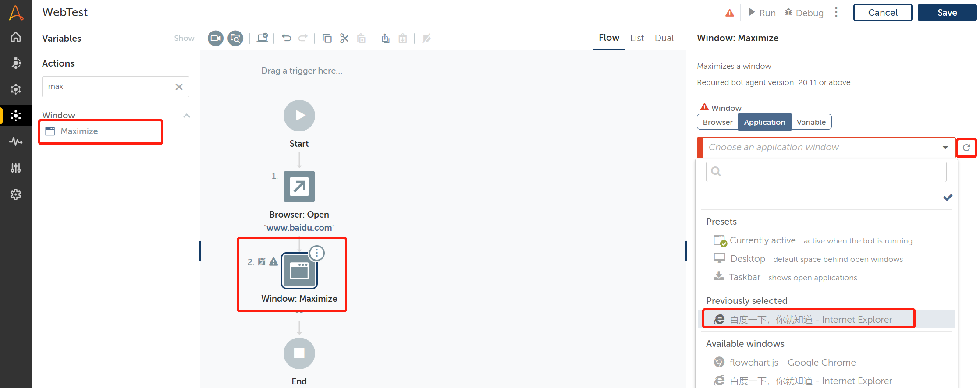Debug the bot

[x=804, y=13]
